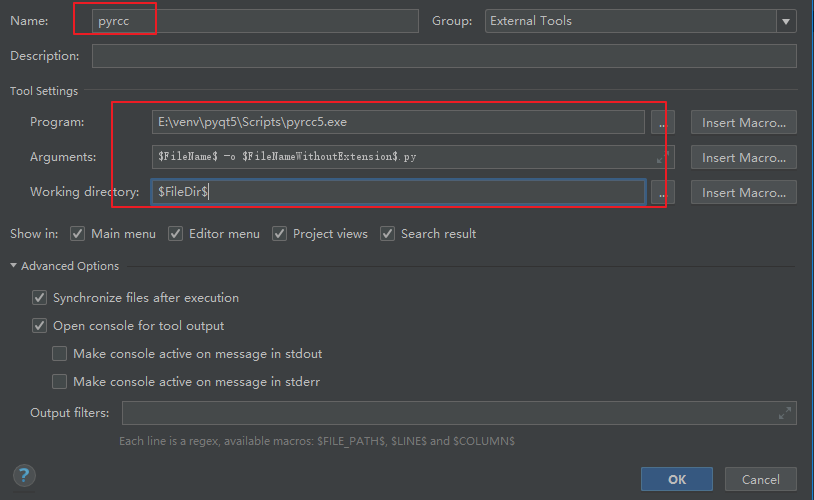
Task: Click into the Description input field
Action: tap(444, 56)
